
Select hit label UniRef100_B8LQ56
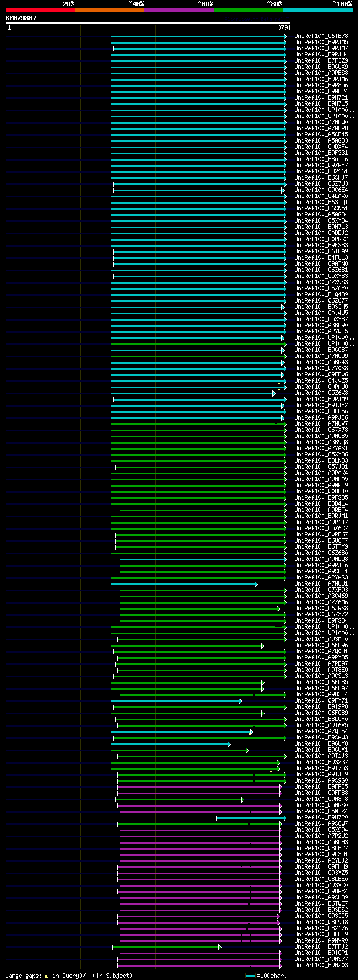point(321,412)
